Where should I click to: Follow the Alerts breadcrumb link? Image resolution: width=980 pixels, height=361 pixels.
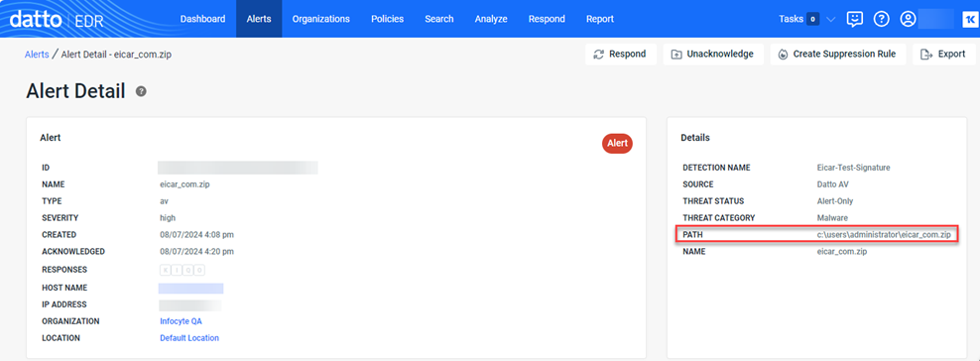coord(37,55)
